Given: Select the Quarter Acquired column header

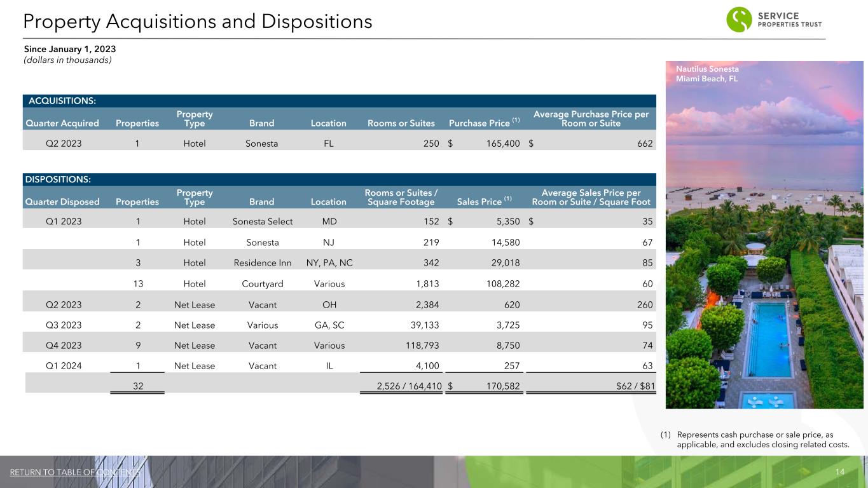Looking at the screenshot, I should (x=63, y=123).
